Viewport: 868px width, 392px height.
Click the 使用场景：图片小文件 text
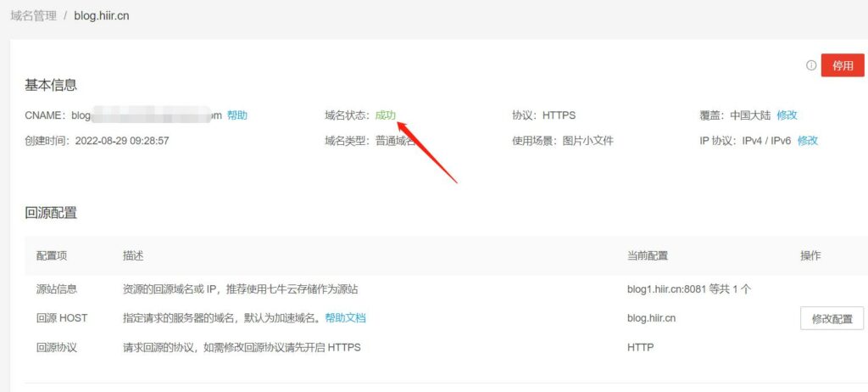563,141
